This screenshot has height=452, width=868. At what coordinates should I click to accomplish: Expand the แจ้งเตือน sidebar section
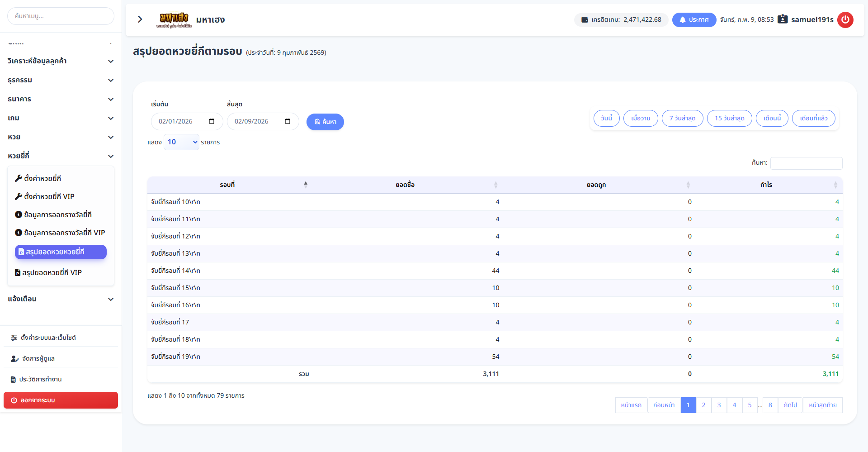pyautogui.click(x=61, y=299)
